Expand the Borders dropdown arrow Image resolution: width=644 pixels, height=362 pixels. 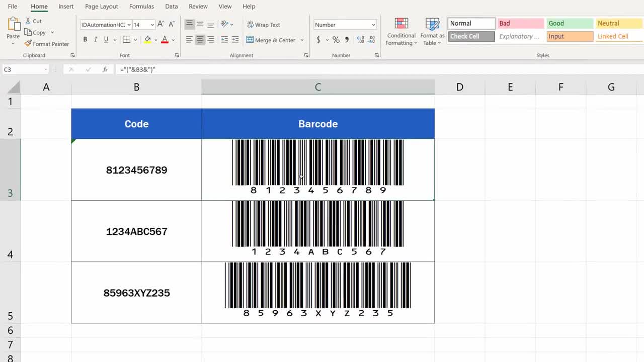pyautogui.click(x=135, y=40)
